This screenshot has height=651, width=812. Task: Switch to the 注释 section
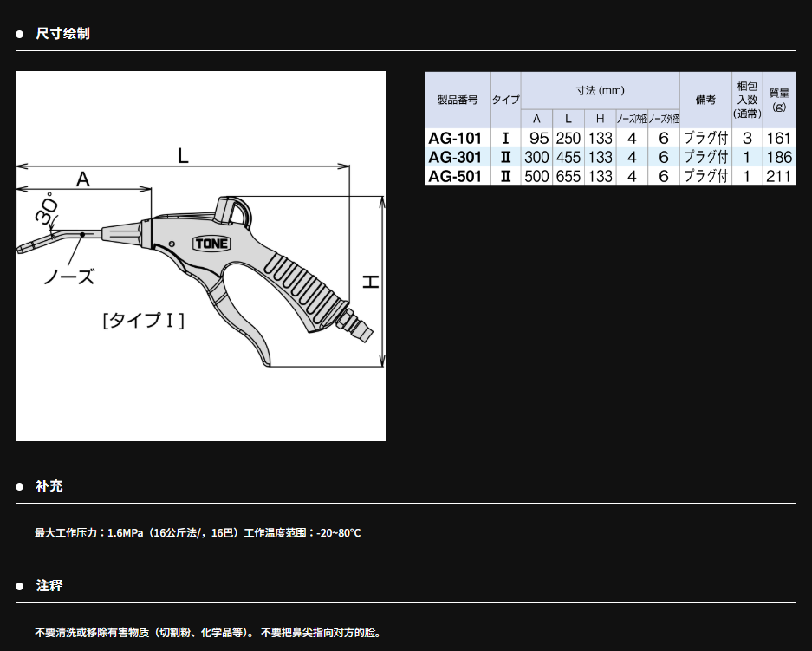click(x=49, y=586)
